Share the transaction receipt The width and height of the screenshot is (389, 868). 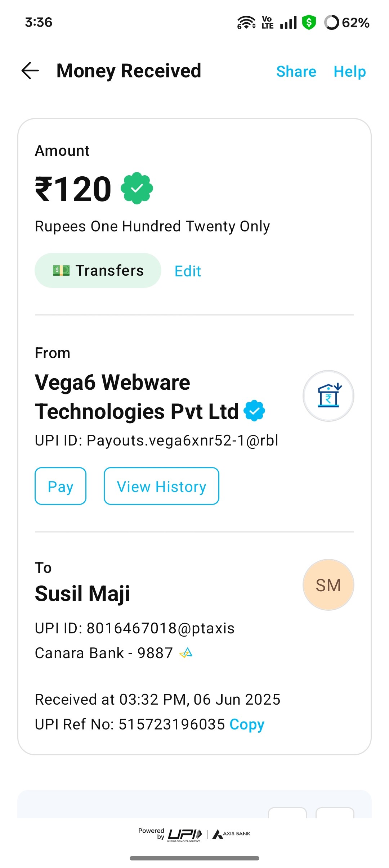click(296, 72)
